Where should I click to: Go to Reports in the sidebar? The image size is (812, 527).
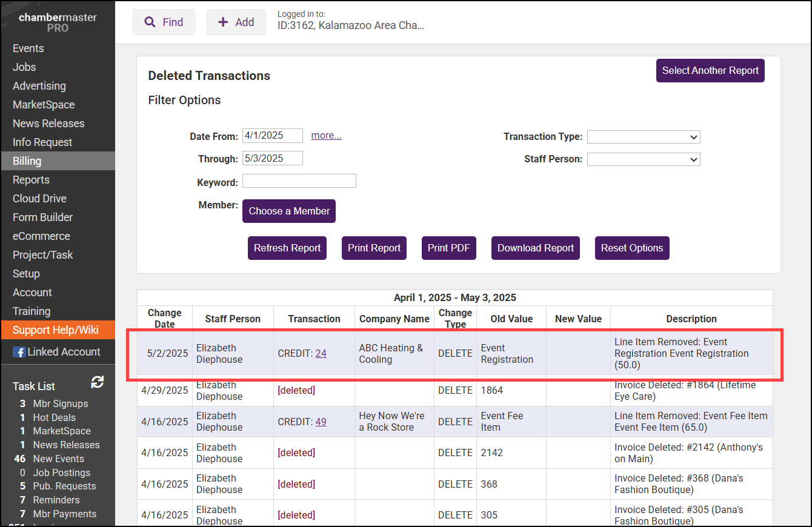click(31, 180)
